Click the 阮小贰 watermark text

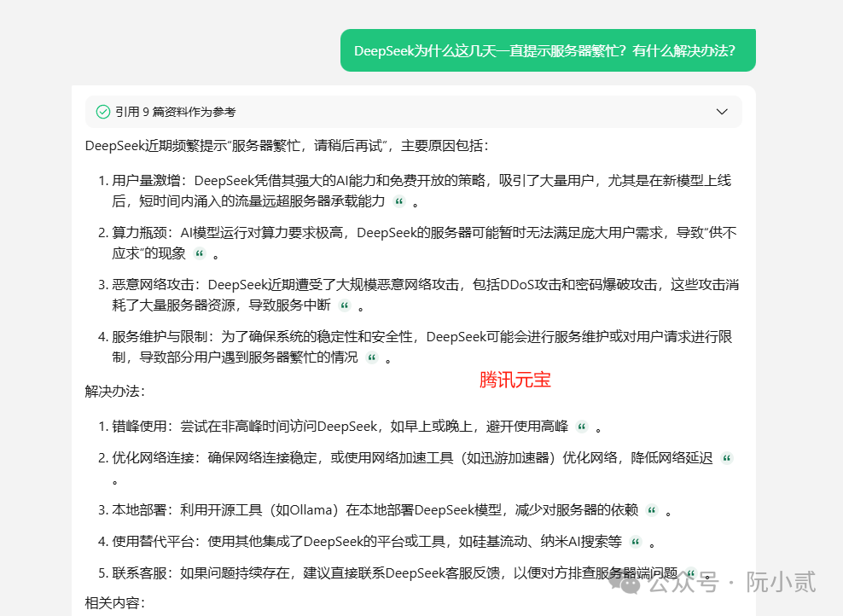[x=782, y=583]
